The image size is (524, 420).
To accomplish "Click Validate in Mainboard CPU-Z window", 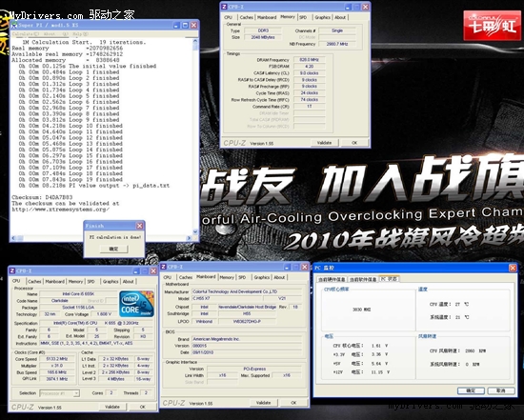I will [x=263, y=403].
